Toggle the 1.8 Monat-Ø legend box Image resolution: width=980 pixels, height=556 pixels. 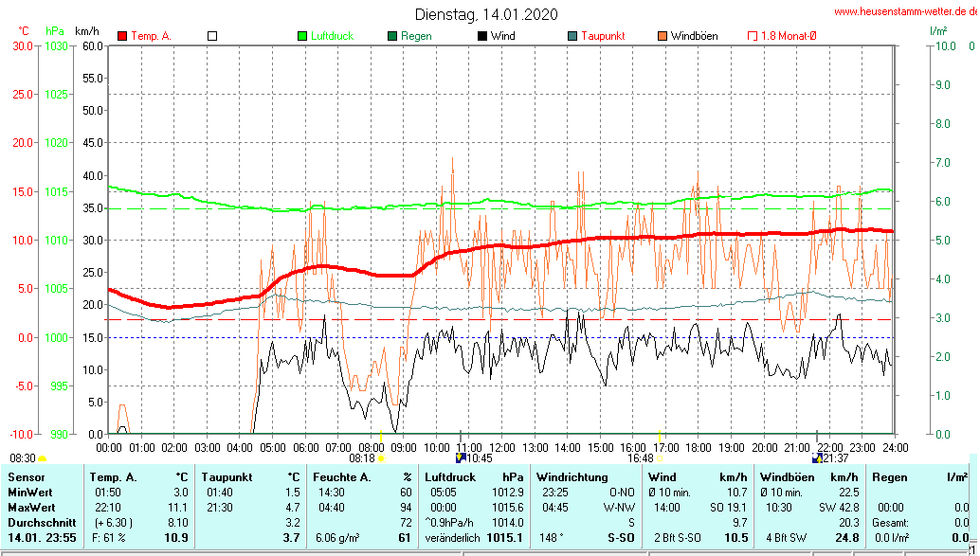753,36
